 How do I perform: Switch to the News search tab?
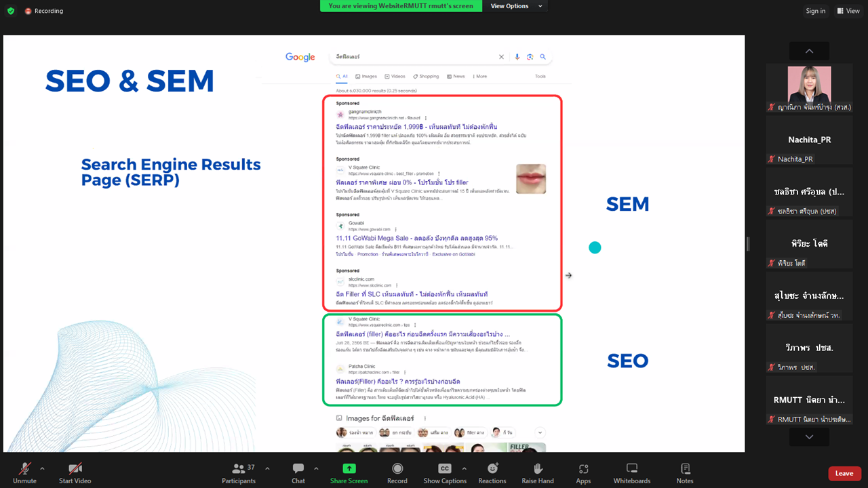(x=456, y=77)
